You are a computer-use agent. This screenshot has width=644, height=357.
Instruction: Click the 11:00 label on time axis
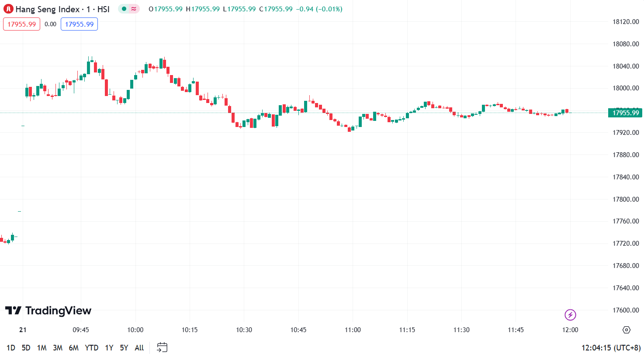[x=353, y=330]
